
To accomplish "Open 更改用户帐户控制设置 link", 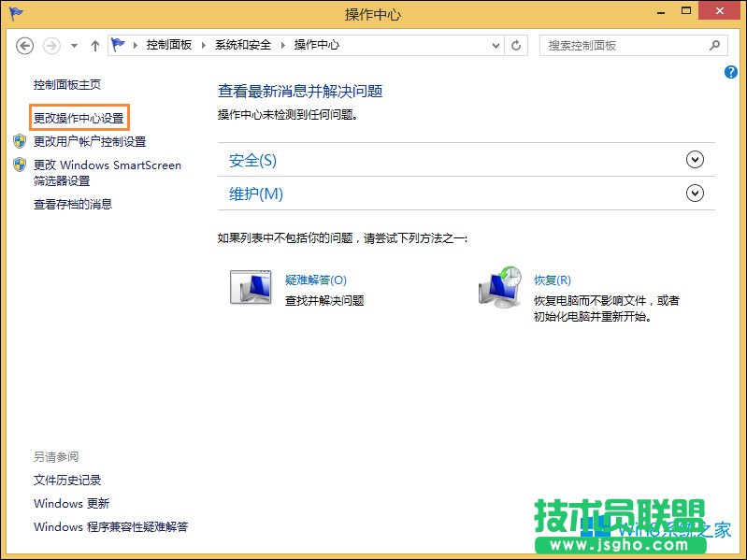I will pyautogui.click(x=90, y=141).
